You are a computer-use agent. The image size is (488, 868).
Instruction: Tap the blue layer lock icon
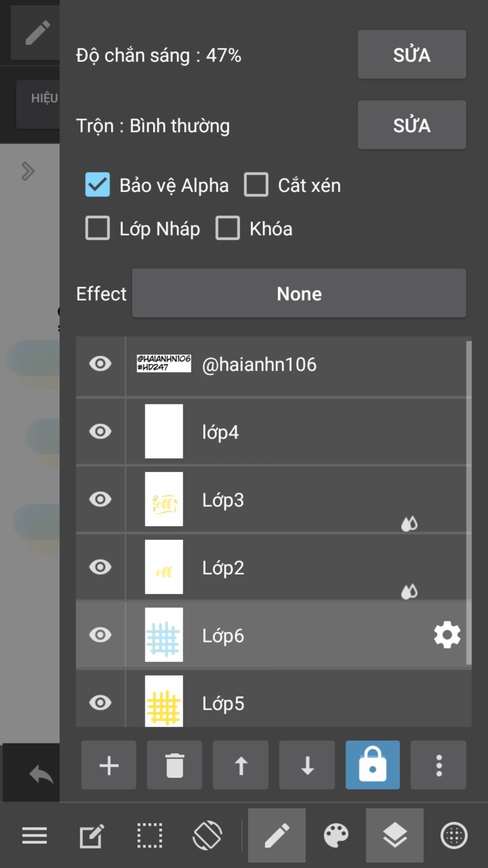click(373, 765)
